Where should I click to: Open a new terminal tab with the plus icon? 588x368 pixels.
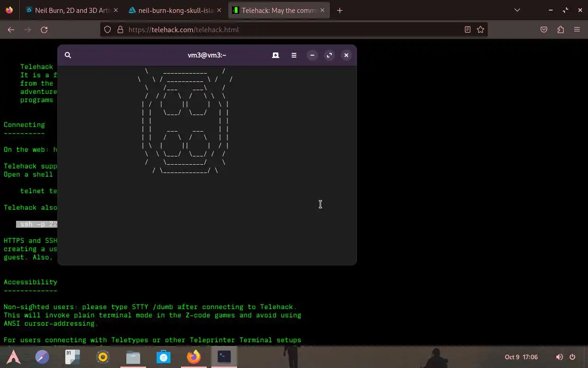(x=276, y=55)
